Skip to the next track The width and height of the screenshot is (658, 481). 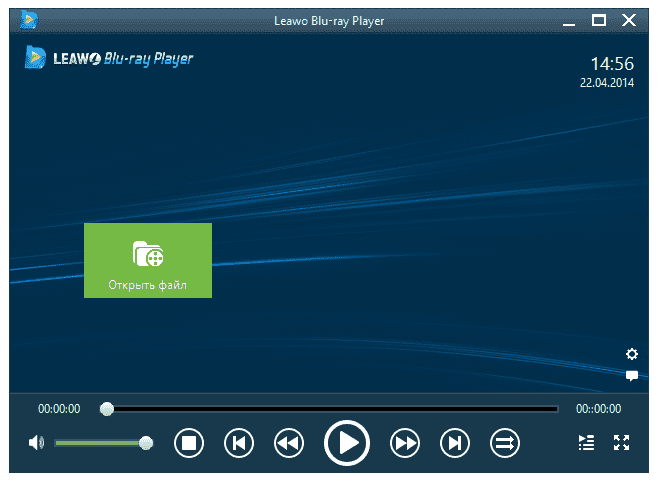[x=455, y=442]
